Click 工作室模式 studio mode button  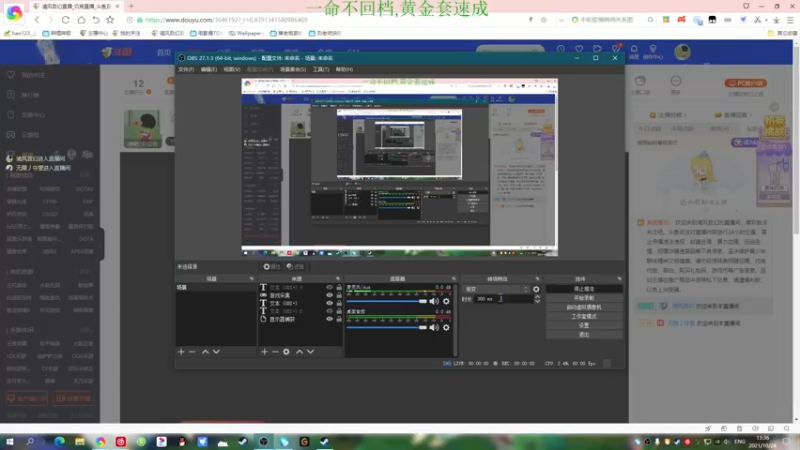tap(584, 316)
